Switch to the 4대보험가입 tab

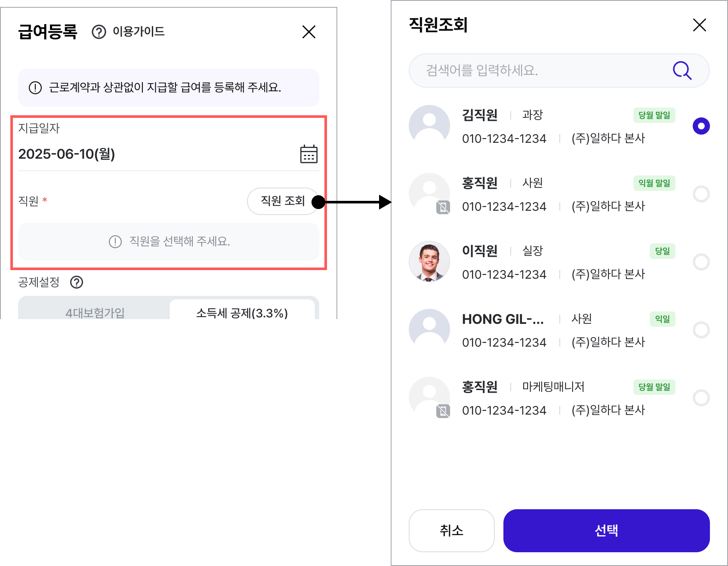95,310
